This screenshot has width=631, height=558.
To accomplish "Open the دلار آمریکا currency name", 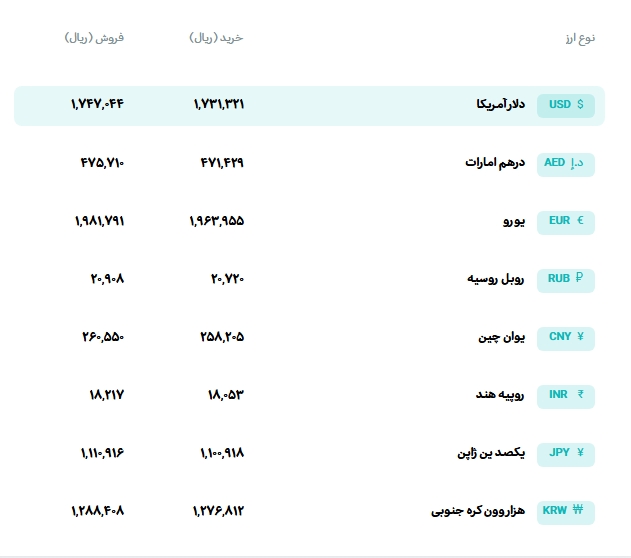I will pyautogui.click(x=501, y=104).
